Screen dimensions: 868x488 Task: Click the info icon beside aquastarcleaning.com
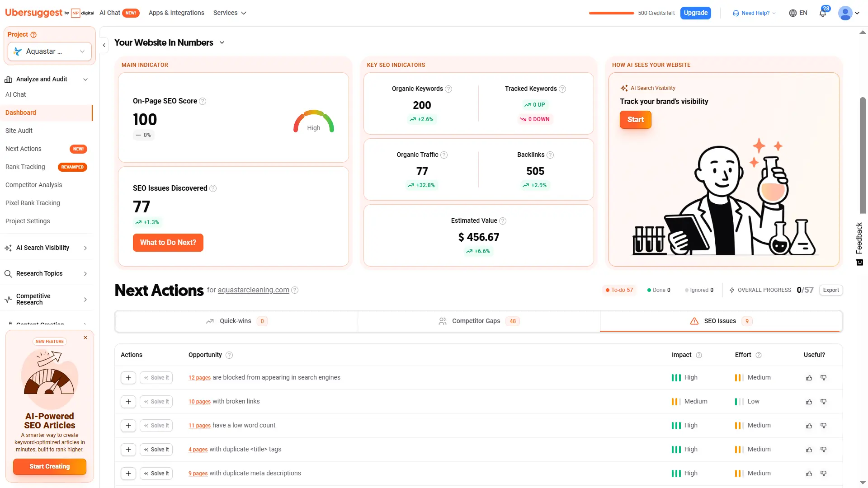point(295,290)
